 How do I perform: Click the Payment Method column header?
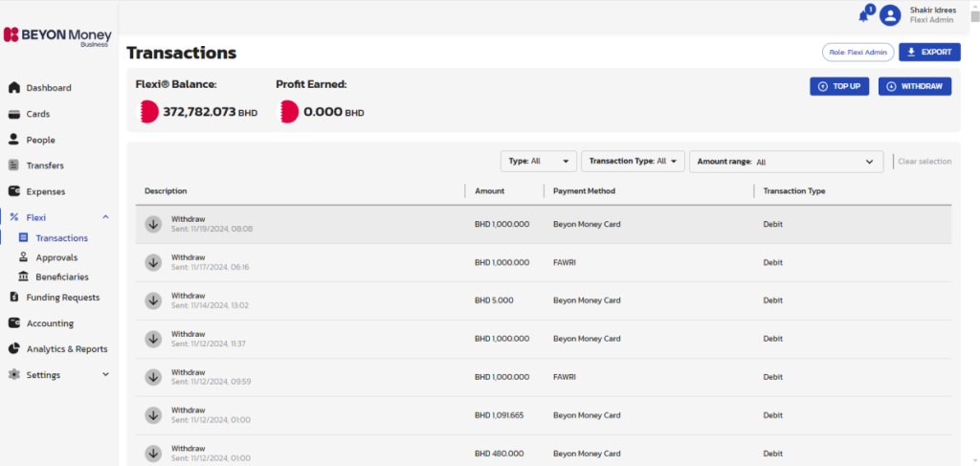click(x=584, y=191)
